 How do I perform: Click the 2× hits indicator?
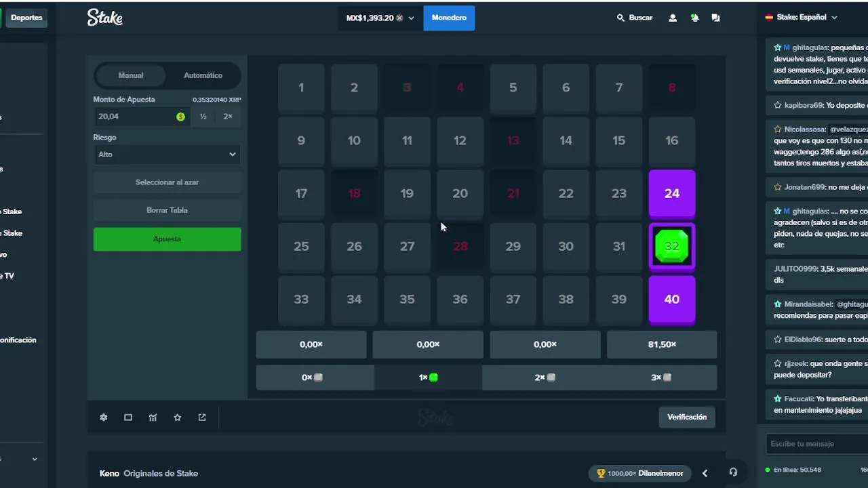tap(545, 378)
